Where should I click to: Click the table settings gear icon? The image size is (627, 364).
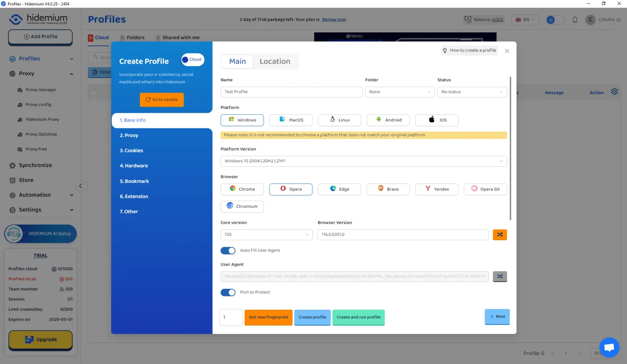[614, 92]
